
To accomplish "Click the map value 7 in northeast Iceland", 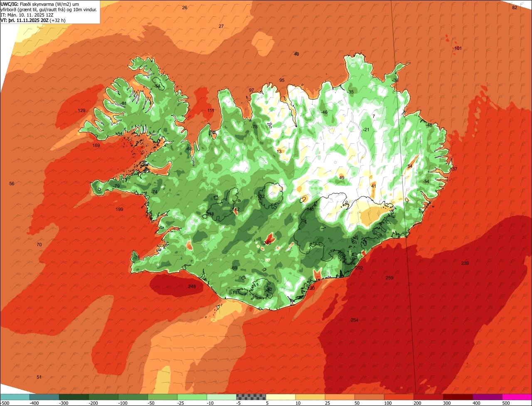I will 374,117.
